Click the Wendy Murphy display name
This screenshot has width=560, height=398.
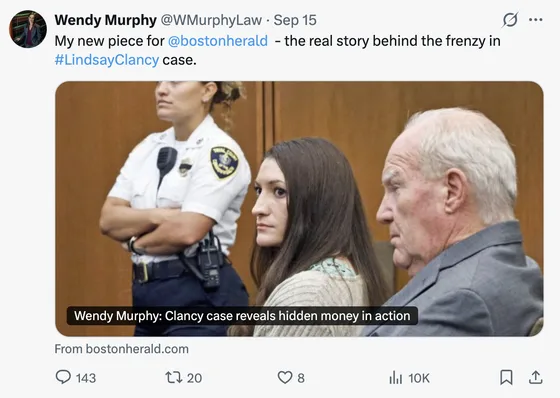click(105, 20)
